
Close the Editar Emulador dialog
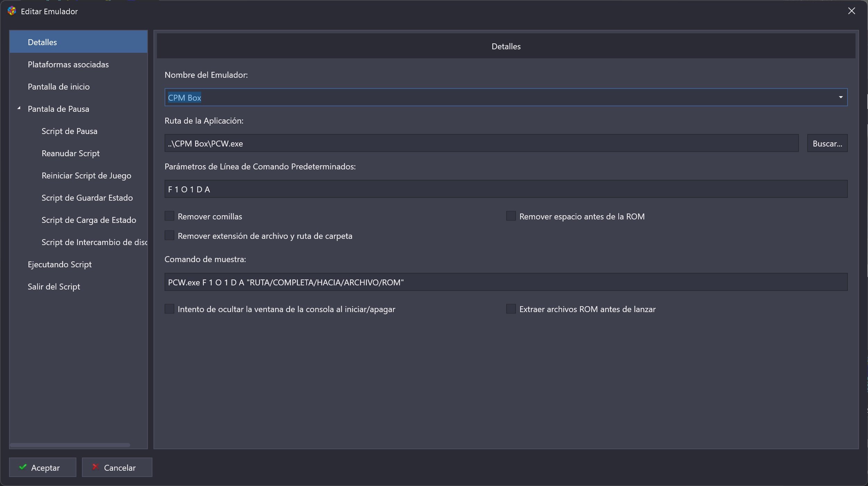[851, 11]
